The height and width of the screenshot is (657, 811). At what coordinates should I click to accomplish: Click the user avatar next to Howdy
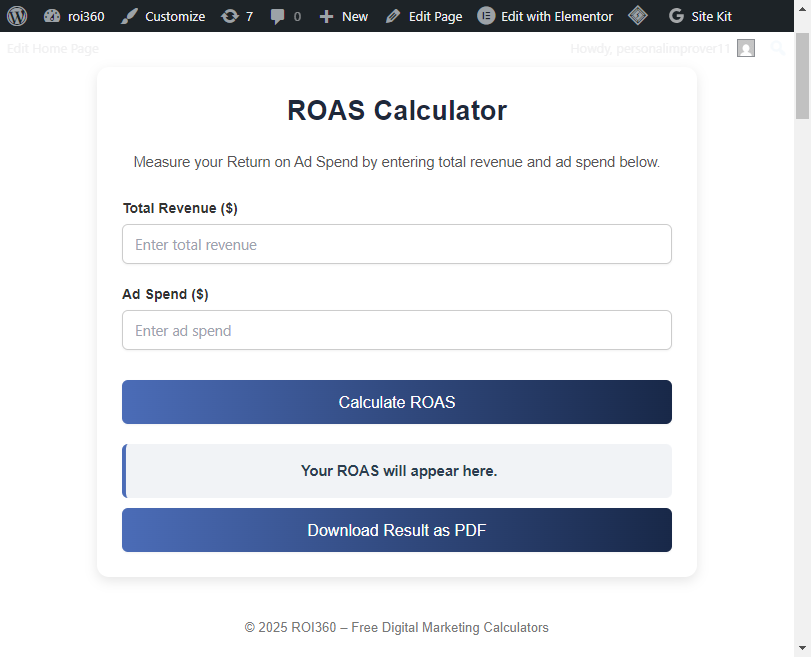pyautogui.click(x=746, y=48)
